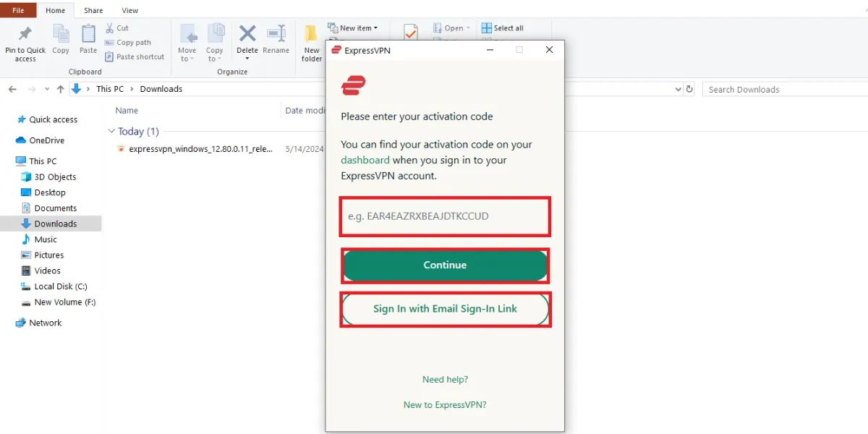Open 3D Objects in the sidebar

click(49, 176)
